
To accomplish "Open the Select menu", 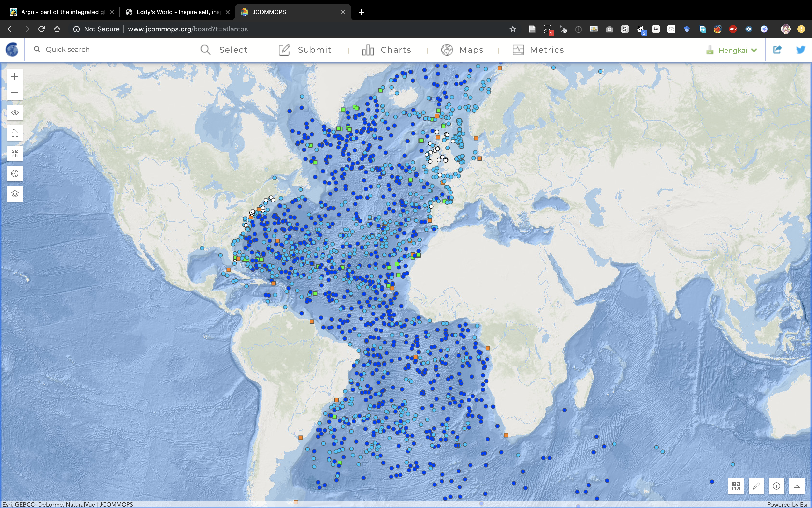I will tap(224, 50).
